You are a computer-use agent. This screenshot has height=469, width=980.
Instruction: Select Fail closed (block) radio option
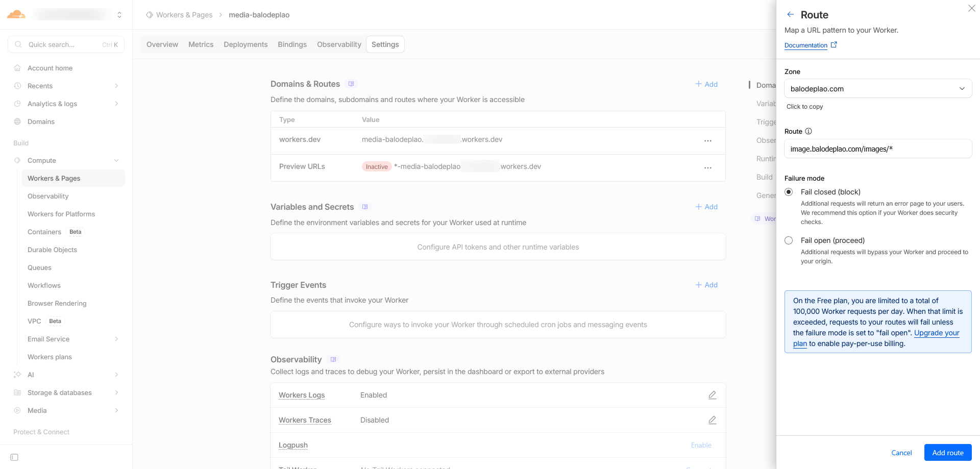789,192
